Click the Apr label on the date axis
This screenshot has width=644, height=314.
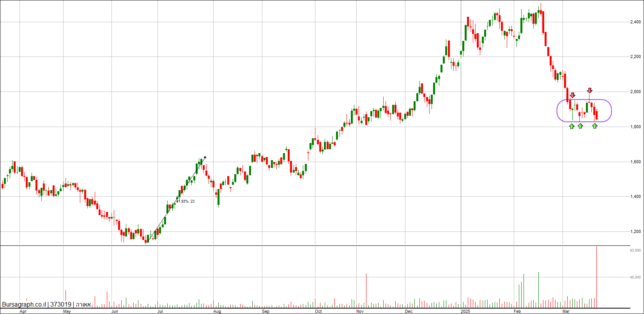[x=23, y=312]
